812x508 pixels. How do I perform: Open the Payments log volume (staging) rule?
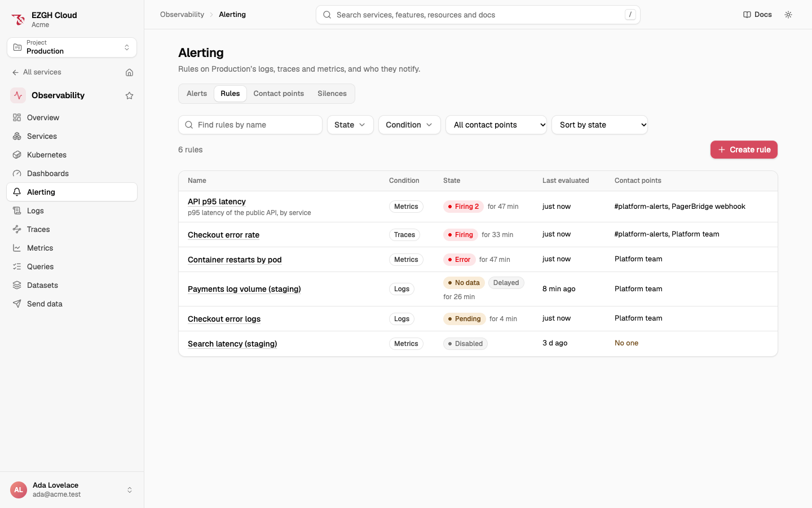(x=244, y=289)
